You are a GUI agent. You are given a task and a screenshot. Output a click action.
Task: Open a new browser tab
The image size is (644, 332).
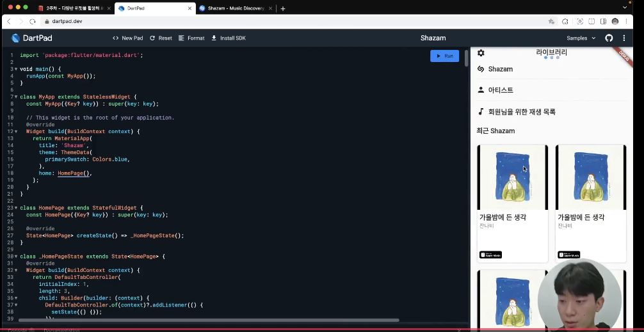click(x=283, y=8)
